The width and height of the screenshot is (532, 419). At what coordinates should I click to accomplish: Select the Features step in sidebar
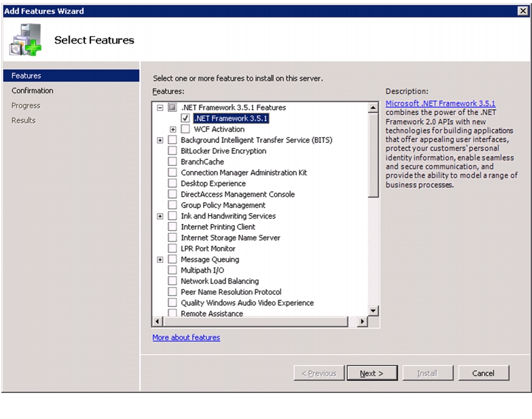[x=71, y=76]
